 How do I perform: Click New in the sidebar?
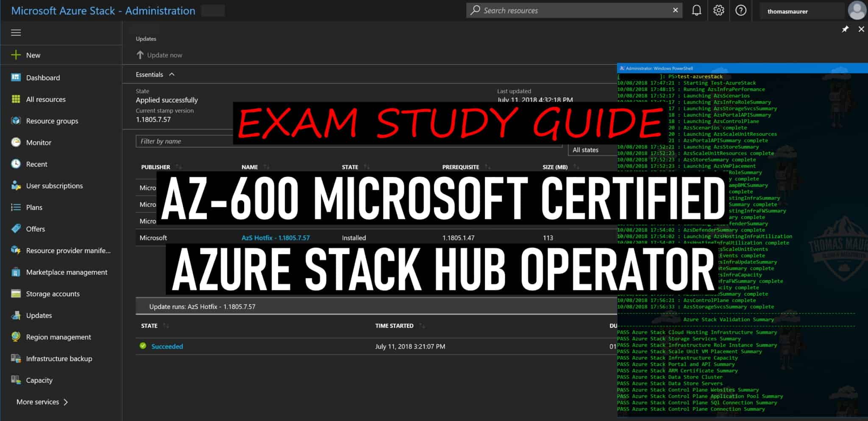(33, 55)
